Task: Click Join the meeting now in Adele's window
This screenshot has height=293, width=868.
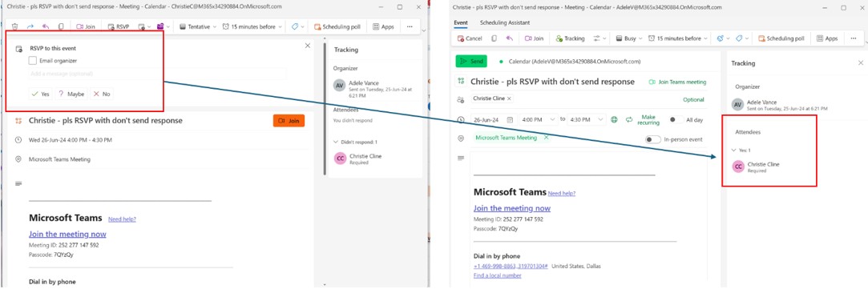Action: pos(512,208)
